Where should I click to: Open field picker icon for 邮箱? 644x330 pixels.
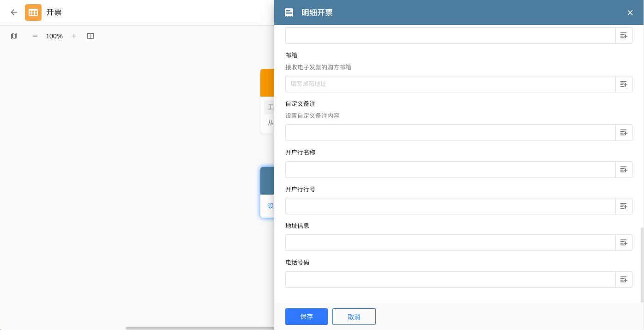(624, 84)
